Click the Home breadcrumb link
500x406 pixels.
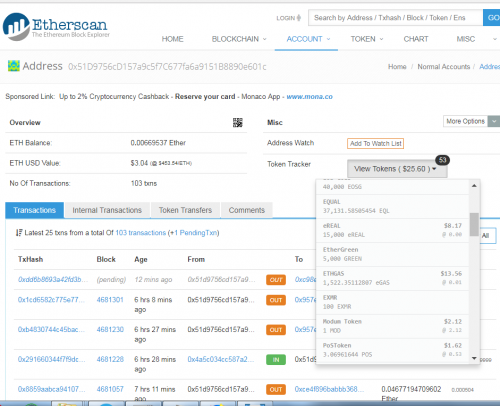point(397,67)
